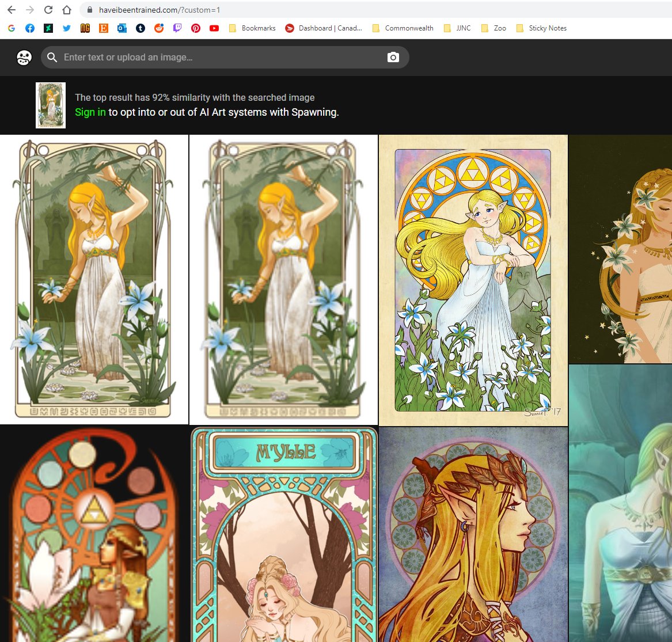Open first Zelda art nouveau result
The width and height of the screenshot is (672, 642).
94,279
